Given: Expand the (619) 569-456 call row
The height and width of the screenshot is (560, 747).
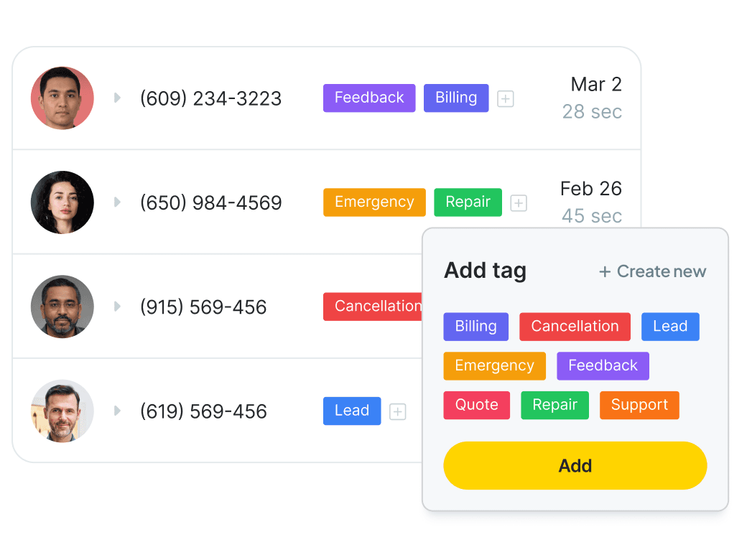Looking at the screenshot, I should pos(117,411).
